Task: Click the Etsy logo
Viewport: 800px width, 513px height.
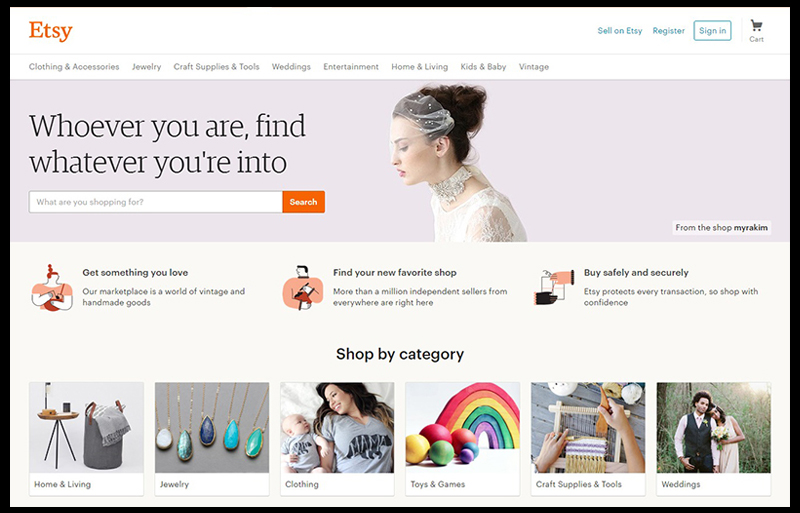Action: click(x=51, y=31)
